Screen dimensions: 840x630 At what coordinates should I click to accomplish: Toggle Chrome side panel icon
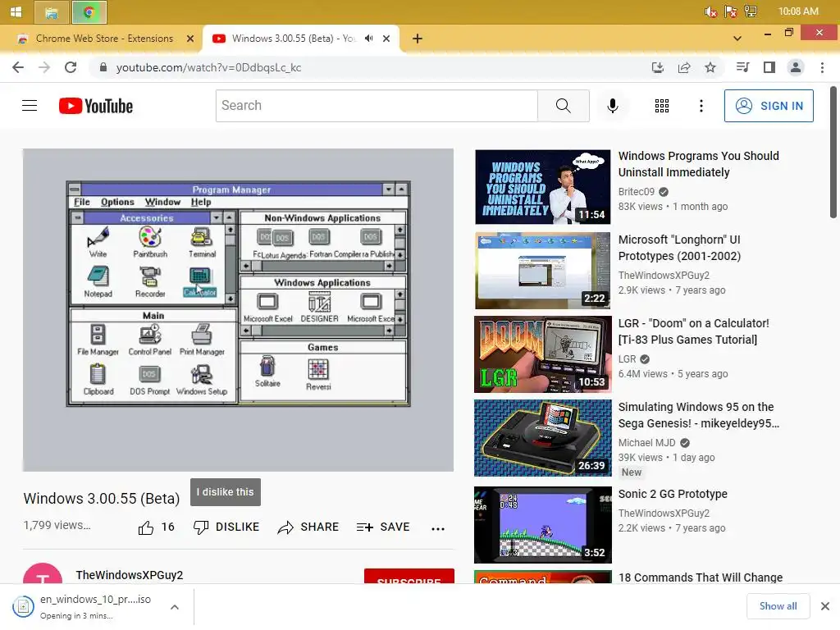(769, 67)
